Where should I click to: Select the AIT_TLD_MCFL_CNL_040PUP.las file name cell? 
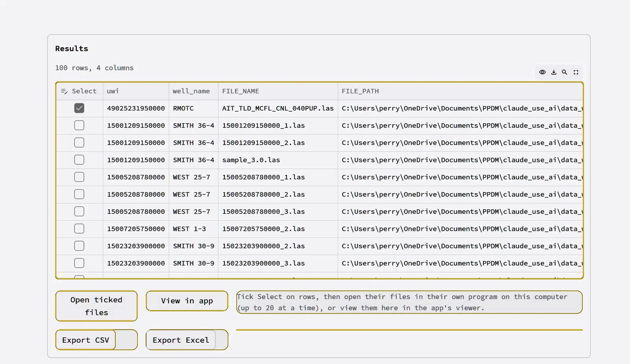point(278,108)
